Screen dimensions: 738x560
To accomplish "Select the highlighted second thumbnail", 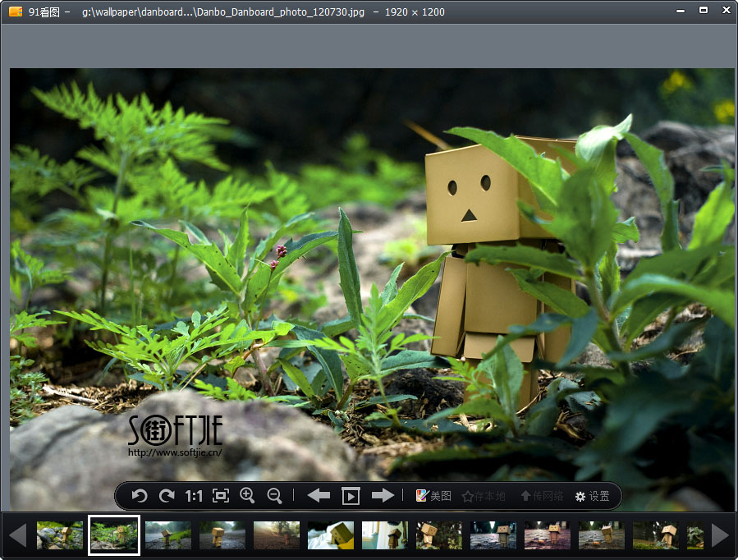I will point(114,535).
